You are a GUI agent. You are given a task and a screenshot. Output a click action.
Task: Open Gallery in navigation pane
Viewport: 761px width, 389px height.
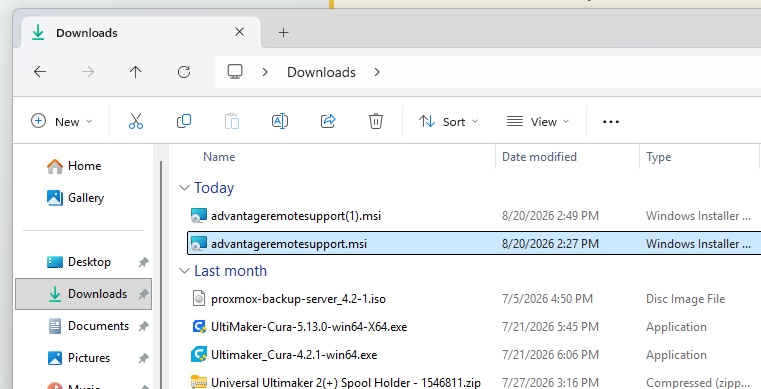tap(75, 198)
